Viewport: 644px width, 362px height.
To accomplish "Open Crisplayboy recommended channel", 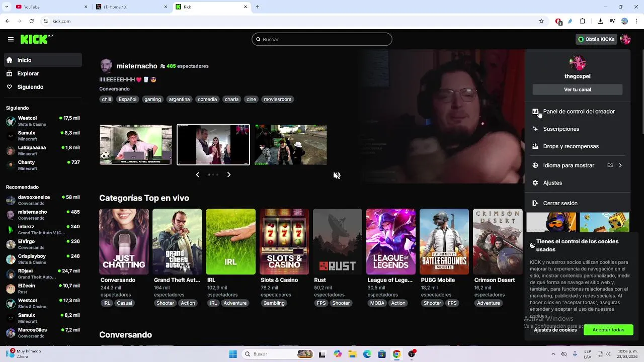I will coord(43,259).
